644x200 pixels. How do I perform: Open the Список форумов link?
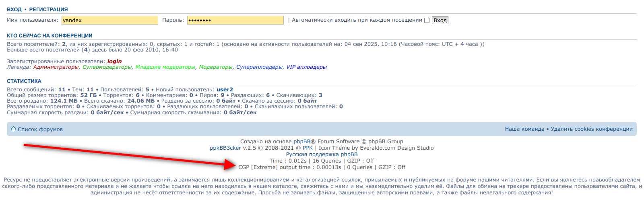40,130
